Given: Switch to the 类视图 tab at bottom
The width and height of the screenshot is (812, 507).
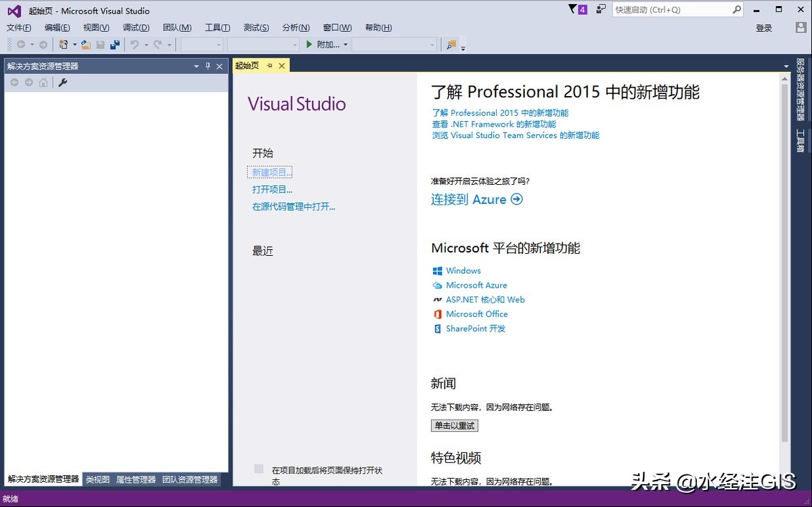Looking at the screenshot, I should 97,479.
